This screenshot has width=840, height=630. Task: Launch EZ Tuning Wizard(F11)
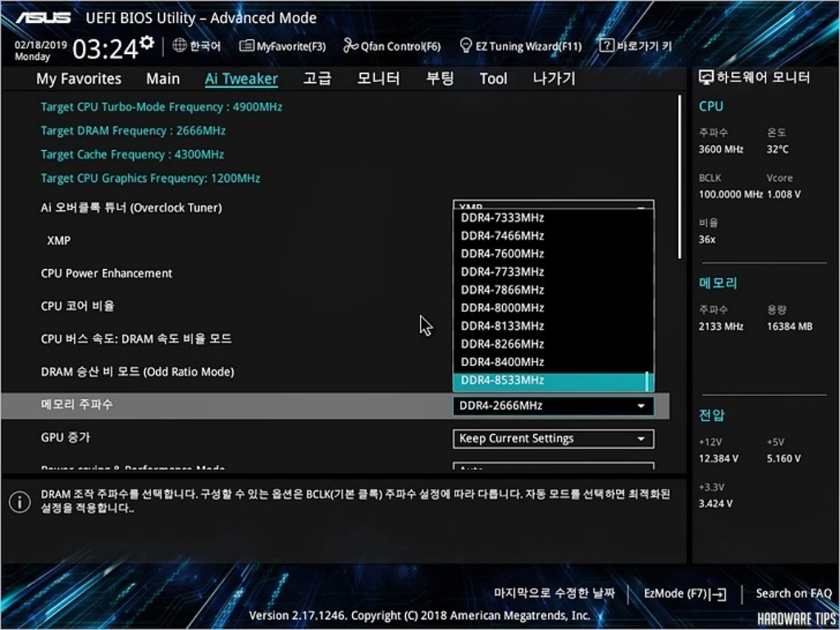tap(521, 46)
